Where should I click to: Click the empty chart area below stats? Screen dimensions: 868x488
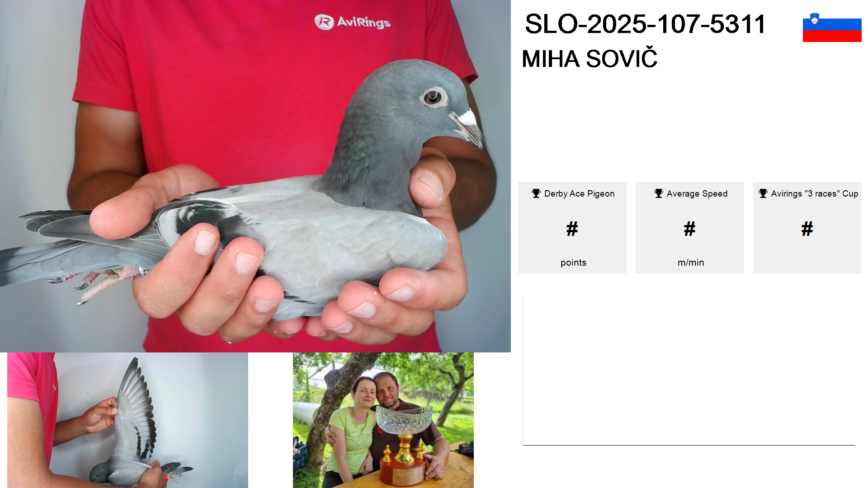click(689, 371)
